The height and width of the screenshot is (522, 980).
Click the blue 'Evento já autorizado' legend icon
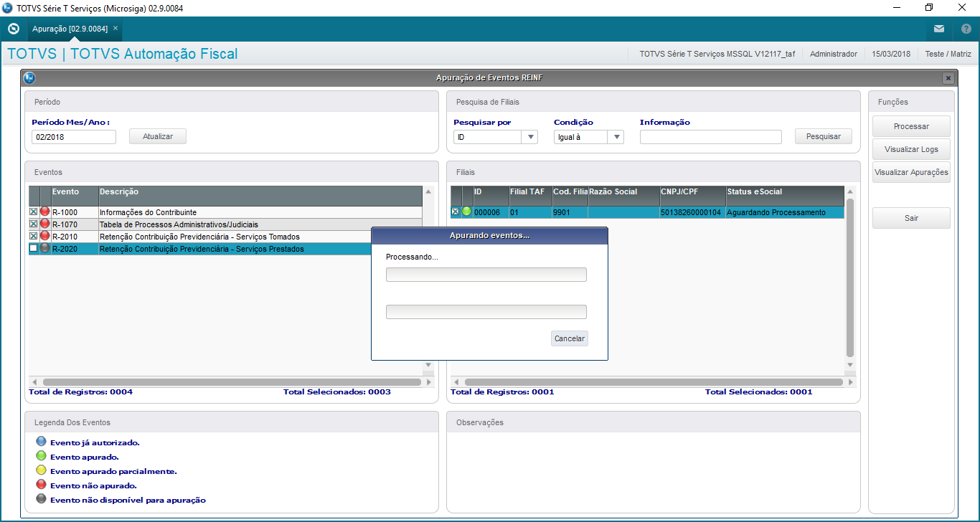pos(41,442)
